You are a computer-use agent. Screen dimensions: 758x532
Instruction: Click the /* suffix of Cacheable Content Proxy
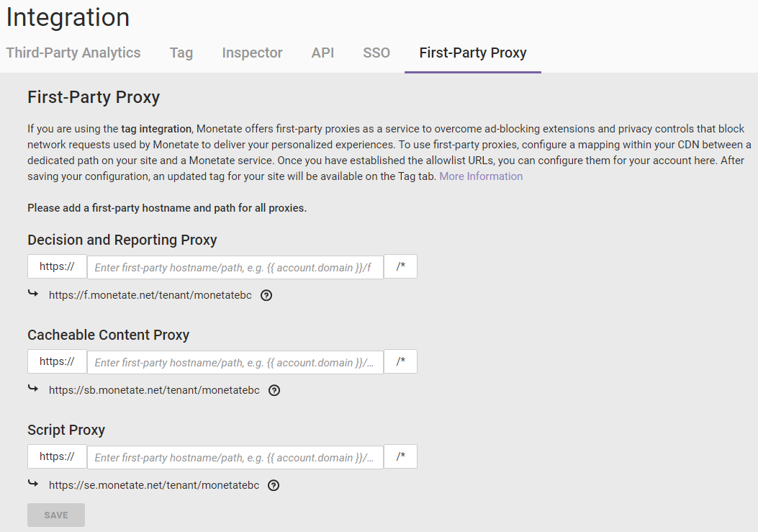[x=400, y=361]
